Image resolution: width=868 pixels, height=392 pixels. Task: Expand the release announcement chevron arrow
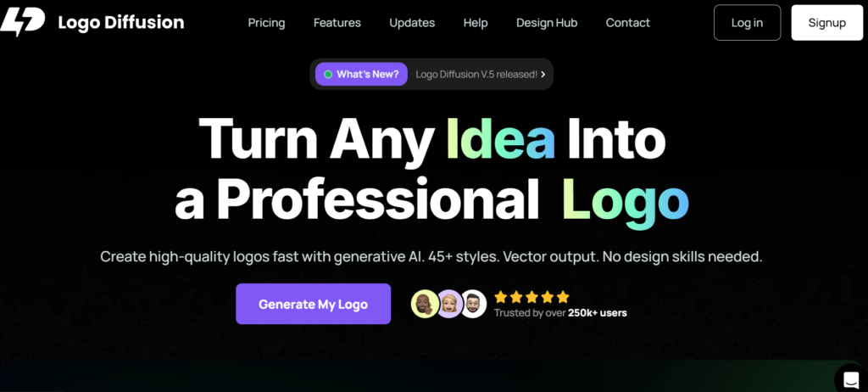click(542, 75)
